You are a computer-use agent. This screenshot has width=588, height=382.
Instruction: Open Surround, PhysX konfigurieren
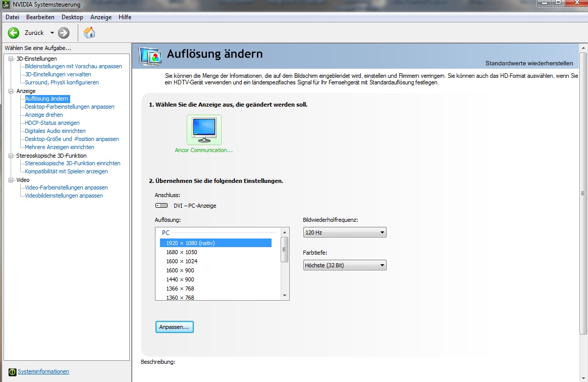62,82
